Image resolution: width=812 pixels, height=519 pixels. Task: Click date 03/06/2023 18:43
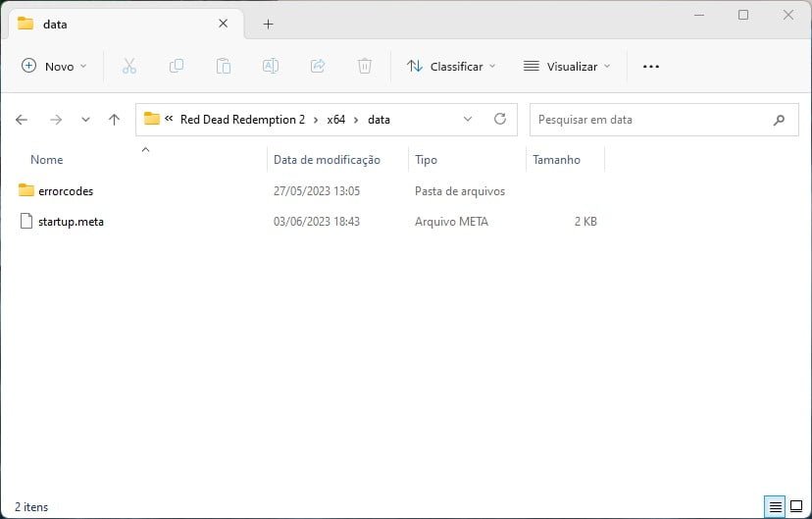pyautogui.click(x=317, y=222)
